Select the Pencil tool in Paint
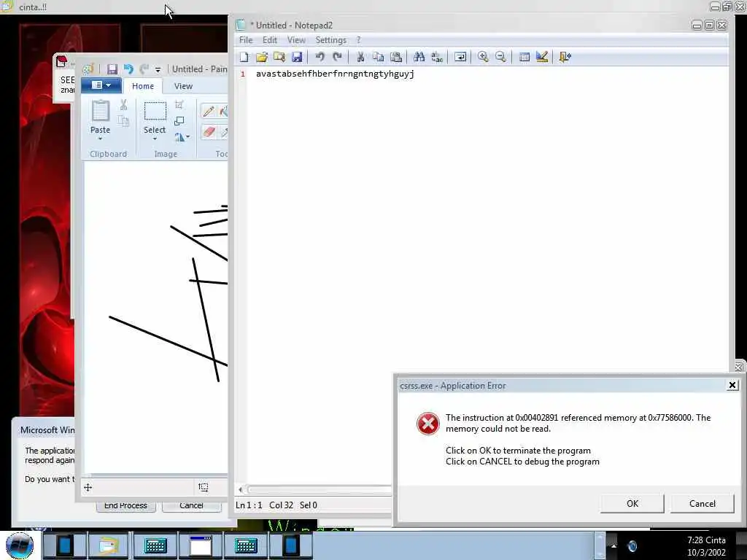The width and height of the screenshot is (747, 560). pos(208,112)
